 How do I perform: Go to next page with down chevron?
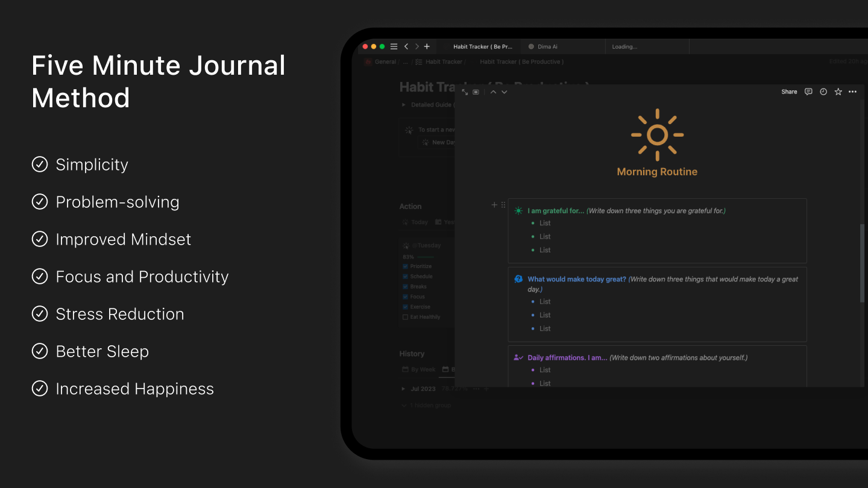click(505, 92)
